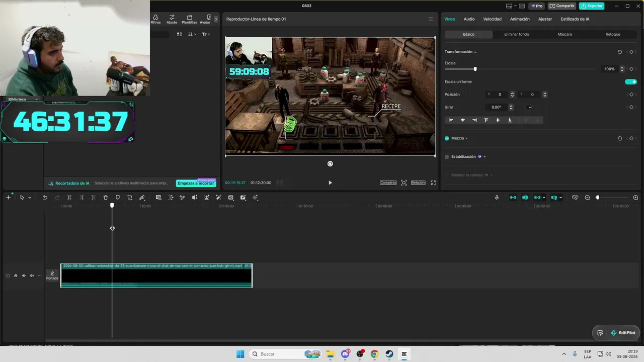Screen dimensions: 644x362
Task: Reset the Transformación settings
Action: 620,52
